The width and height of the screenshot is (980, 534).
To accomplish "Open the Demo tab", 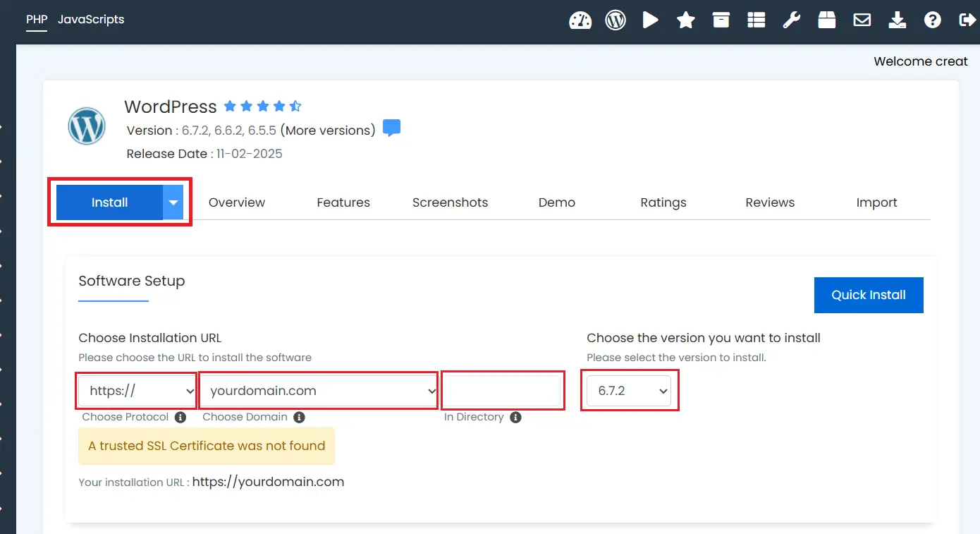I will [x=557, y=202].
